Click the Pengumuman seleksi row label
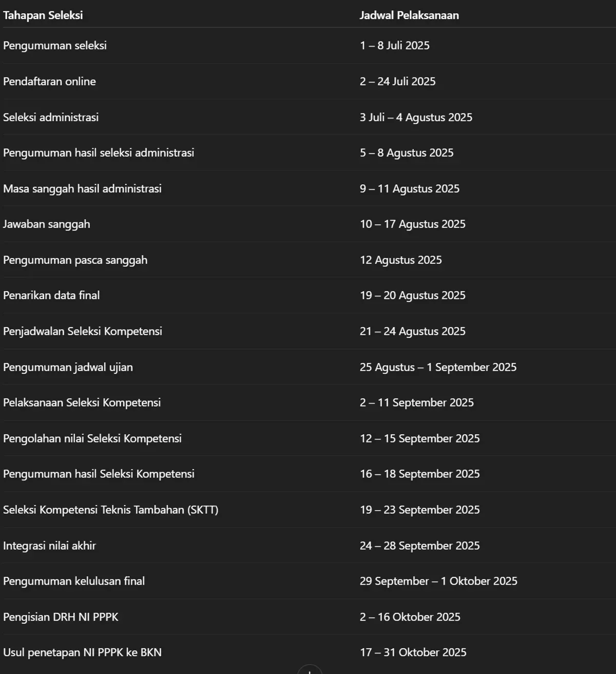The width and height of the screenshot is (616, 674). 55,46
